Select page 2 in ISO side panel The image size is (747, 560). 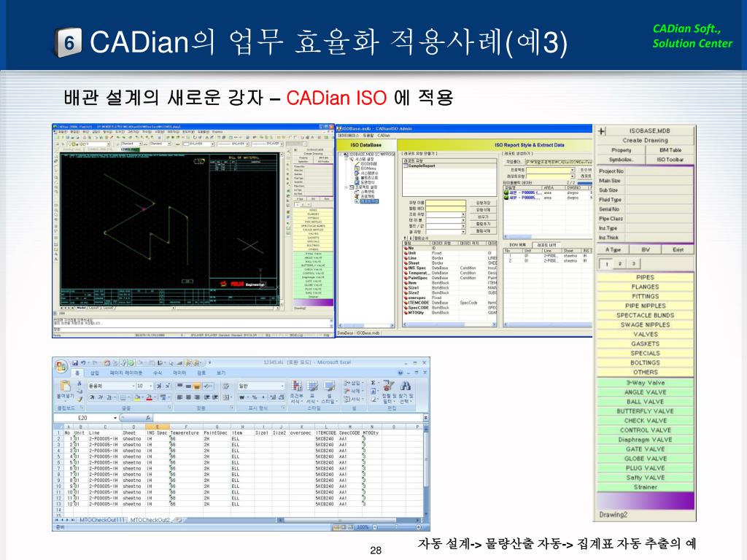tap(620, 264)
